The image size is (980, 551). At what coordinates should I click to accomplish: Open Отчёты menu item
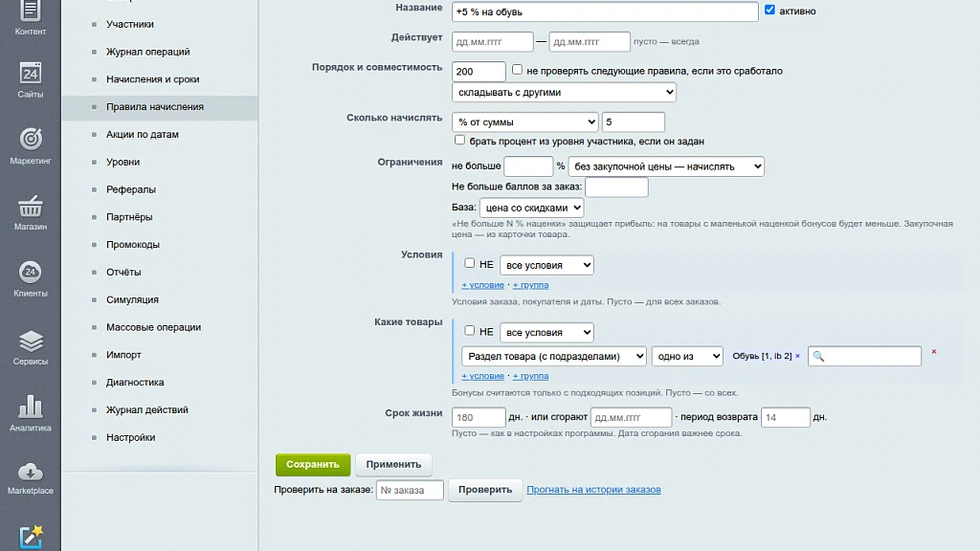(x=123, y=272)
